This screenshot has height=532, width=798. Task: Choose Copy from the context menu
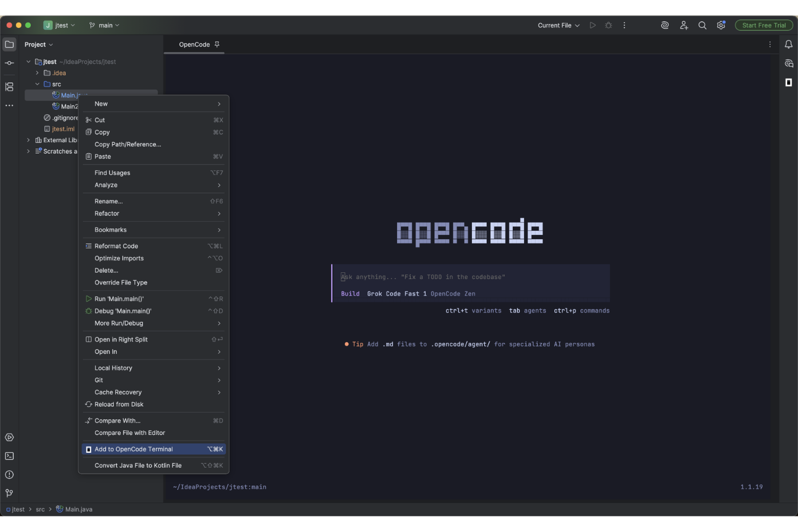[154, 132]
